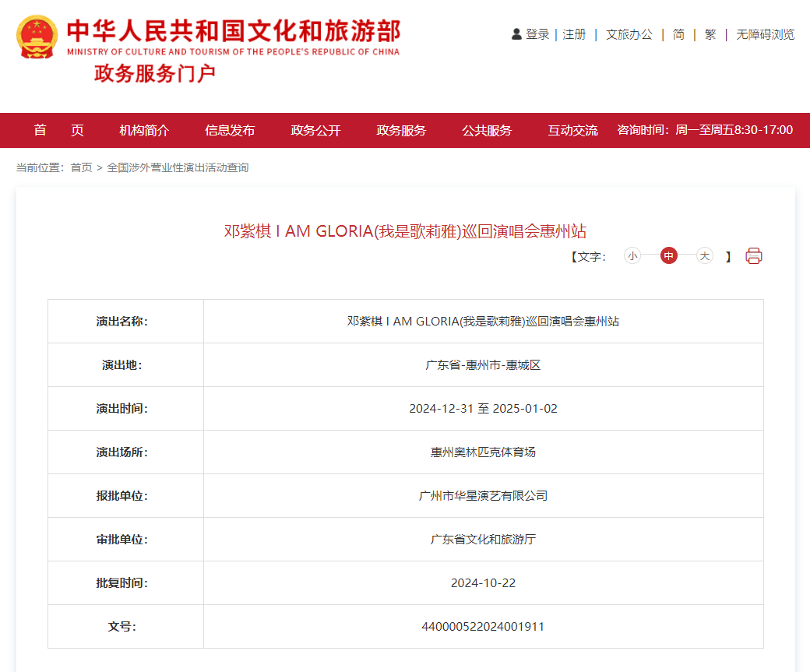810x672 pixels.
Task: Select large font size 大
Action: click(705, 255)
